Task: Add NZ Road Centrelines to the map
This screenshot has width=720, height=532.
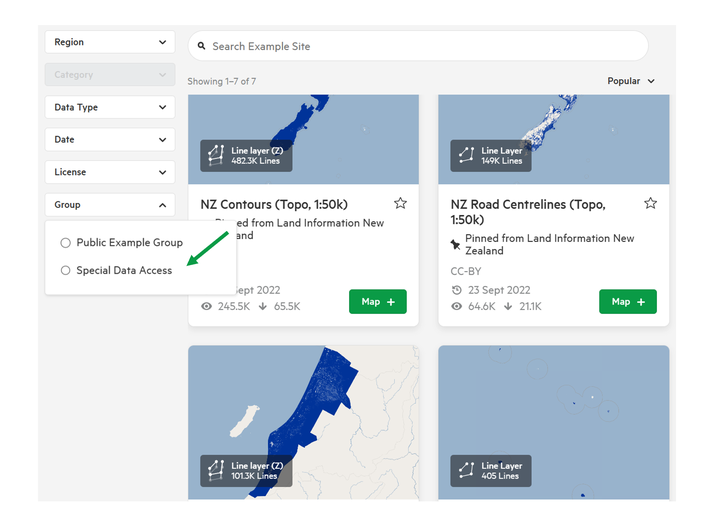Action: pos(628,302)
